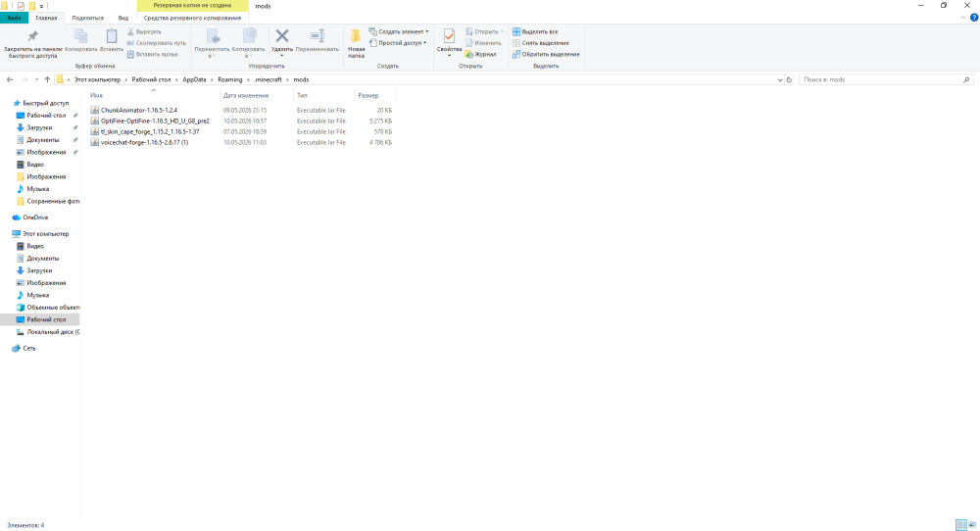The width and height of the screenshot is (980, 531).
Task: Click the Удалить red X icon
Action: click(x=282, y=36)
